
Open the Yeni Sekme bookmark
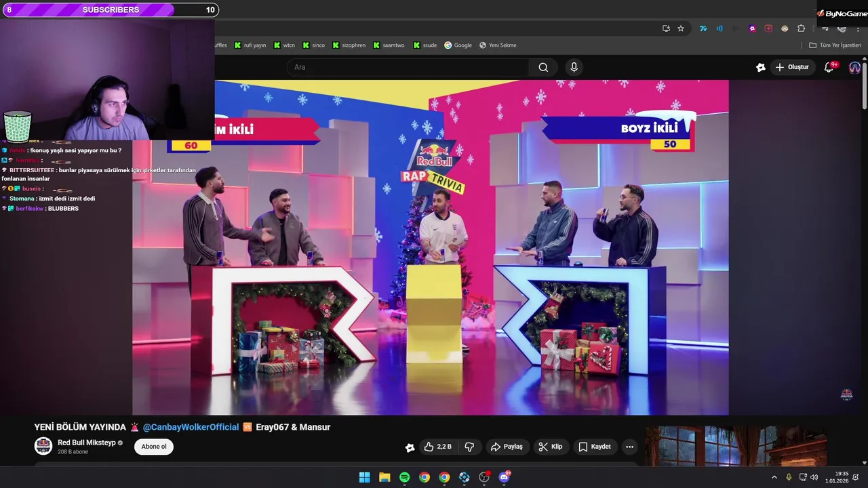[x=498, y=45]
